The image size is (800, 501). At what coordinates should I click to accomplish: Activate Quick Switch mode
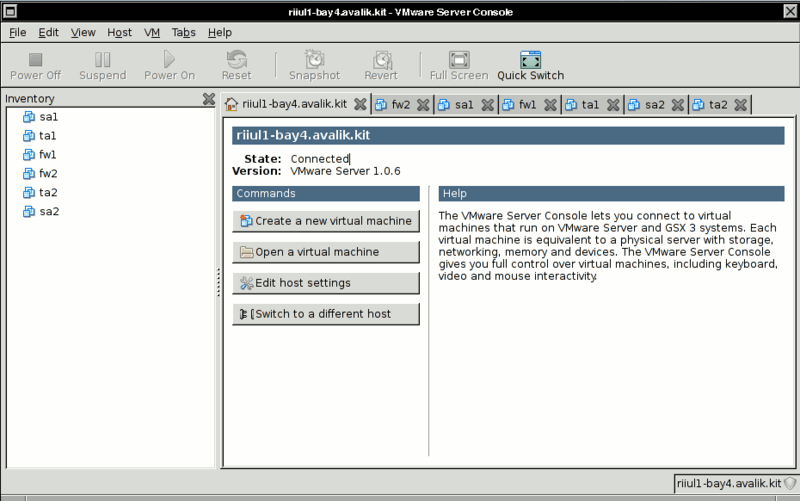coord(531,66)
